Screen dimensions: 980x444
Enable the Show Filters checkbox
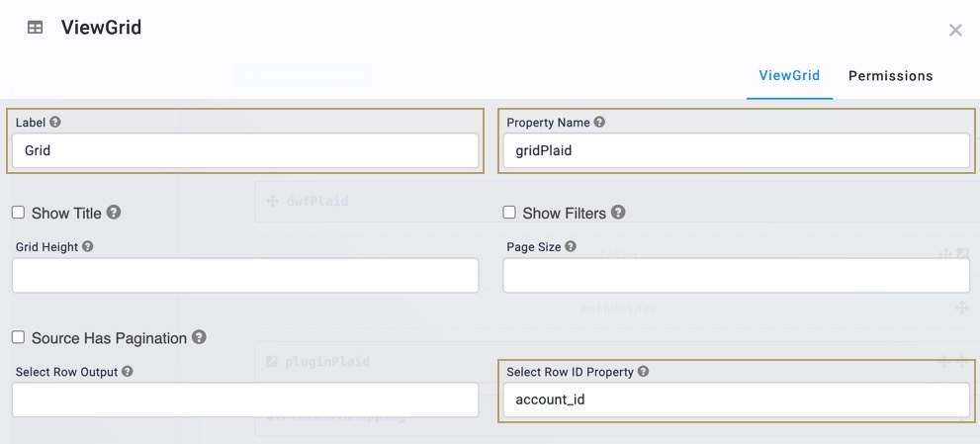coord(509,213)
